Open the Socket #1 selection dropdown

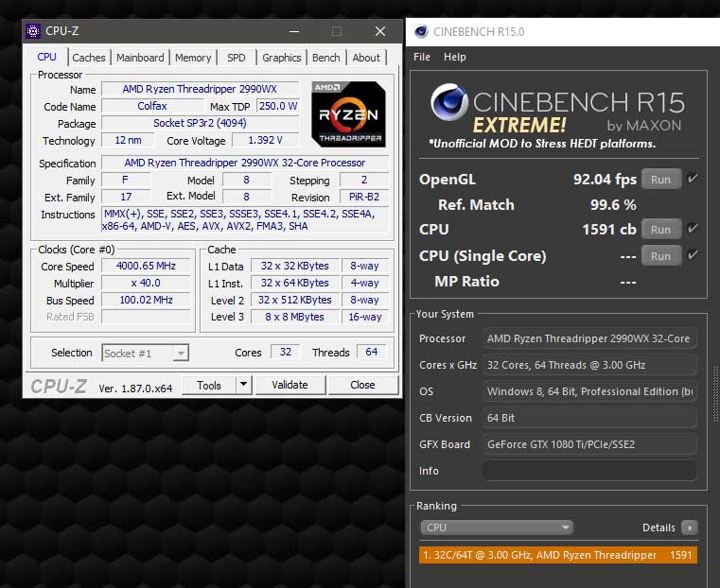click(145, 354)
